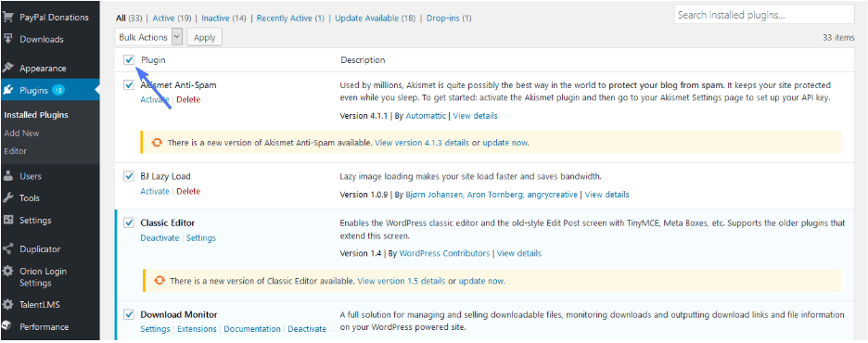Click the Settings sidebar icon
This screenshot has height=343, width=868.
pos(8,221)
